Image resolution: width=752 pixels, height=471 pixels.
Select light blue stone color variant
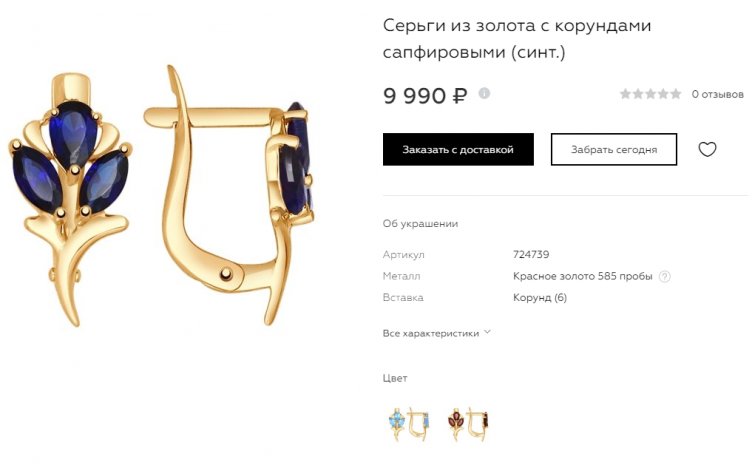(x=409, y=424)
